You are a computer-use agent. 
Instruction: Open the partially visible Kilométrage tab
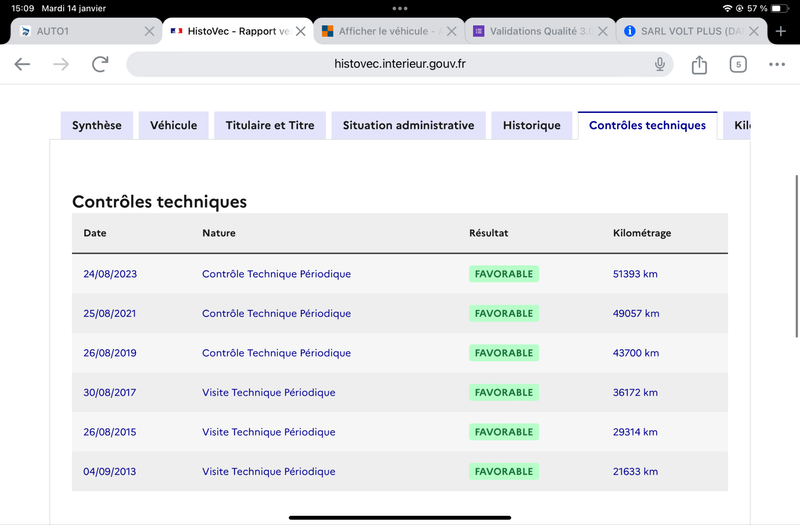[737, 126]
